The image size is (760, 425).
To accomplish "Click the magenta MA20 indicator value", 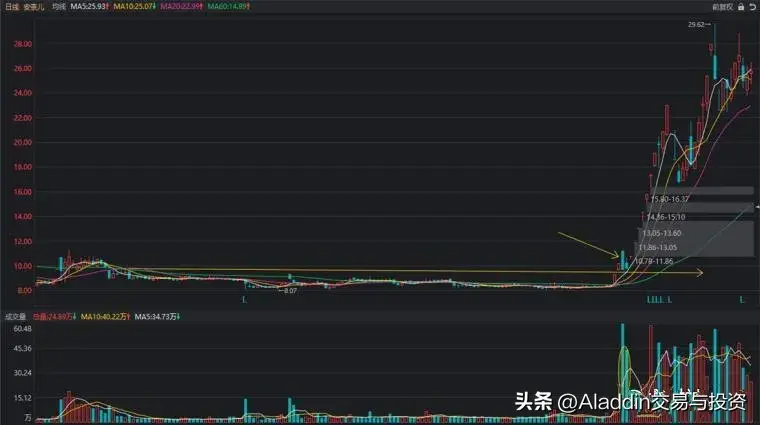I will point(181,7).
